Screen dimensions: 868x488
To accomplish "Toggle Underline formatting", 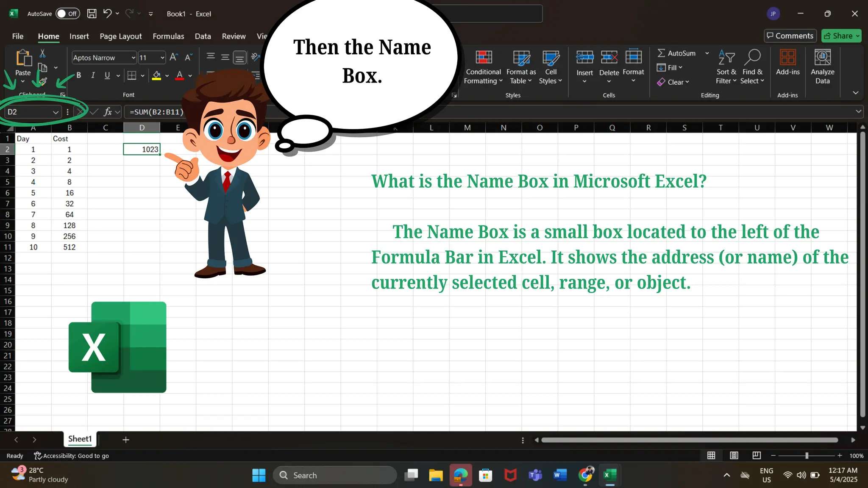I will (x=107, y=75).
